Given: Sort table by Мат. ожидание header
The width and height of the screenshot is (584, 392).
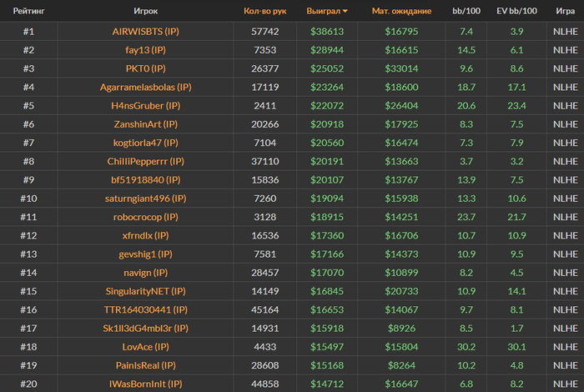Looking at the screenshot, I should 401,11.
